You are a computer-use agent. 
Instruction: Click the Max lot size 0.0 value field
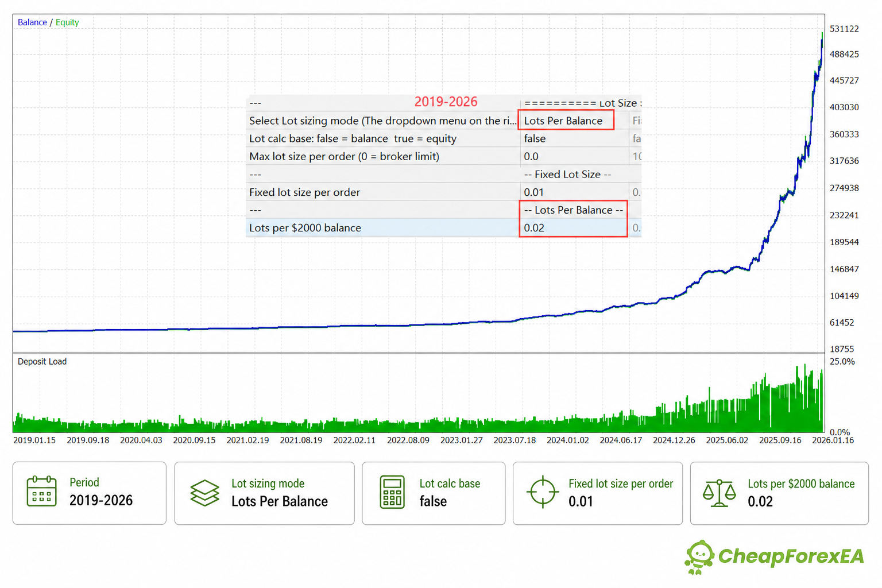[574, 156]
